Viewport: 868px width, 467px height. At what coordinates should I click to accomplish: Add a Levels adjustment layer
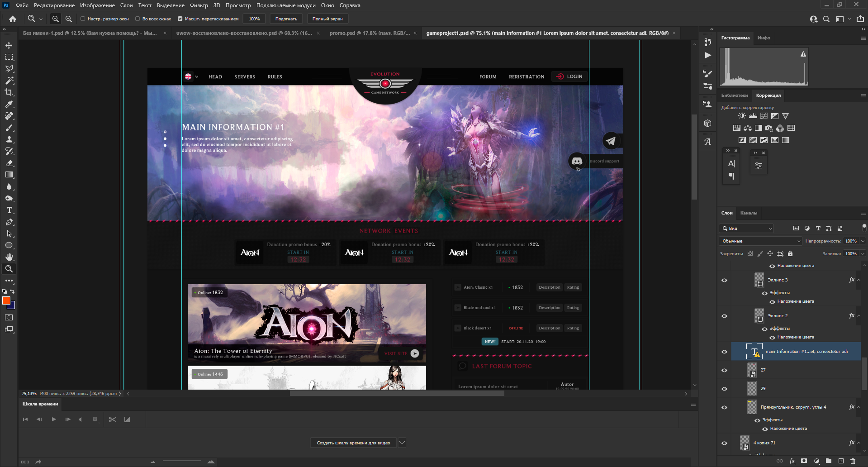click(753, 116)
